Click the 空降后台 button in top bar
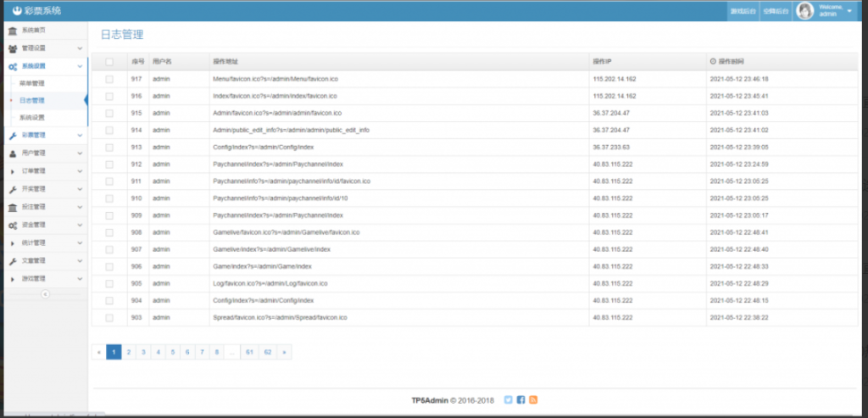This screenshot has height=418, width=868. tap(775, 11)
